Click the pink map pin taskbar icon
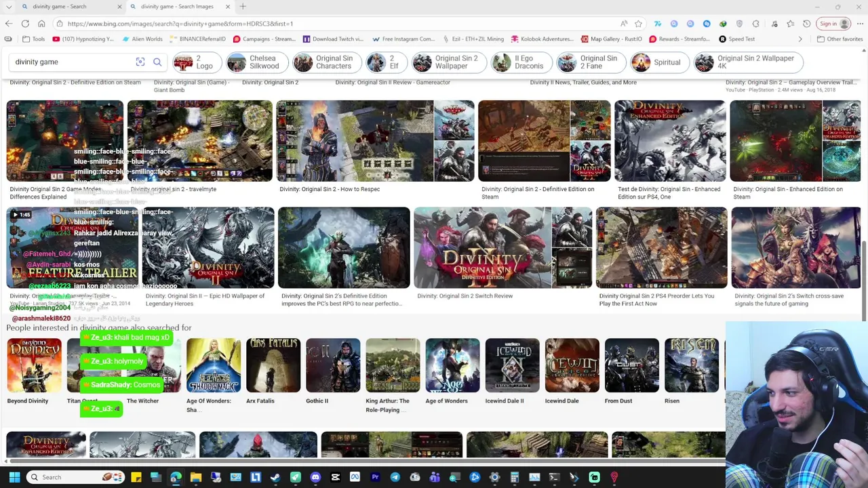This screenshot has height=488, width=868. coord(614,477)
